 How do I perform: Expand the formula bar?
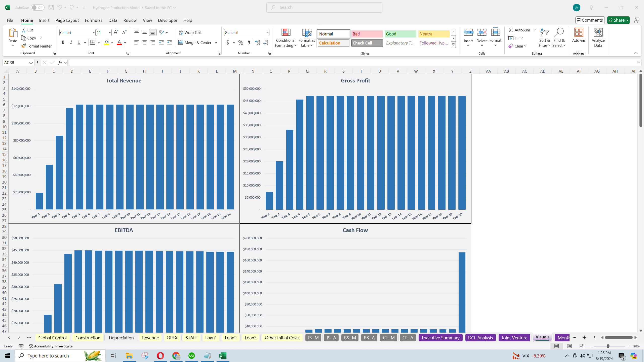(638, 63)
